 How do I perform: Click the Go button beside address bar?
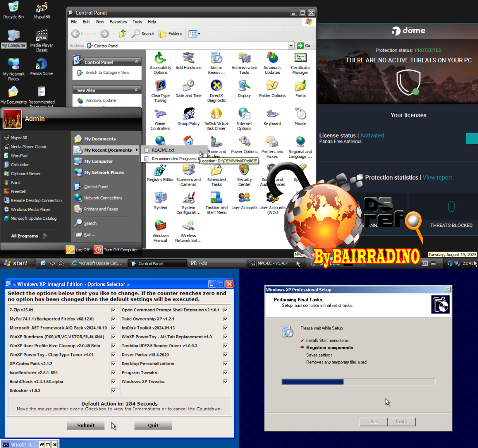[304, 46]
